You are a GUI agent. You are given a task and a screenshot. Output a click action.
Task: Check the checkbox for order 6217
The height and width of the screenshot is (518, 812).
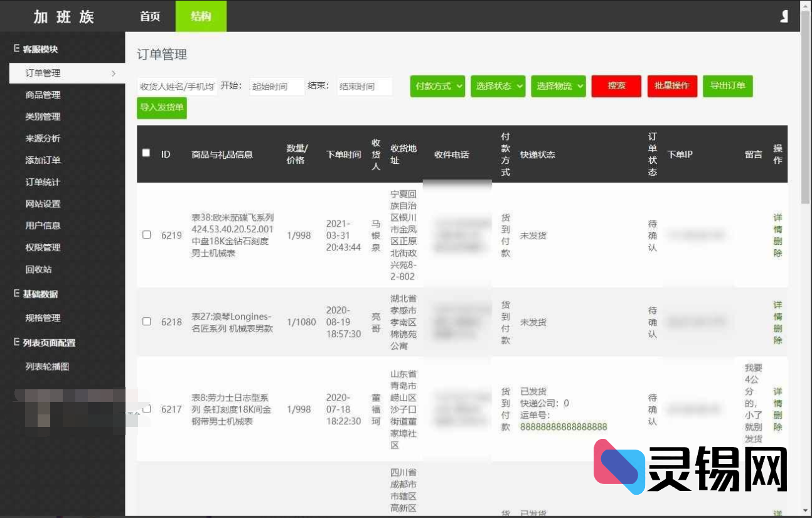point(147,409)
